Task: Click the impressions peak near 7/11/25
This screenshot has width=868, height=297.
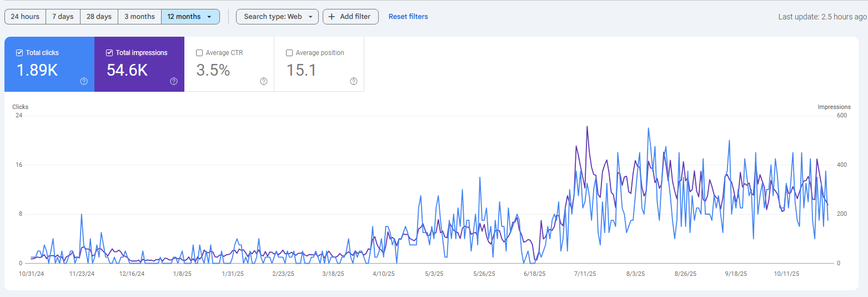Action: [587, 127]
